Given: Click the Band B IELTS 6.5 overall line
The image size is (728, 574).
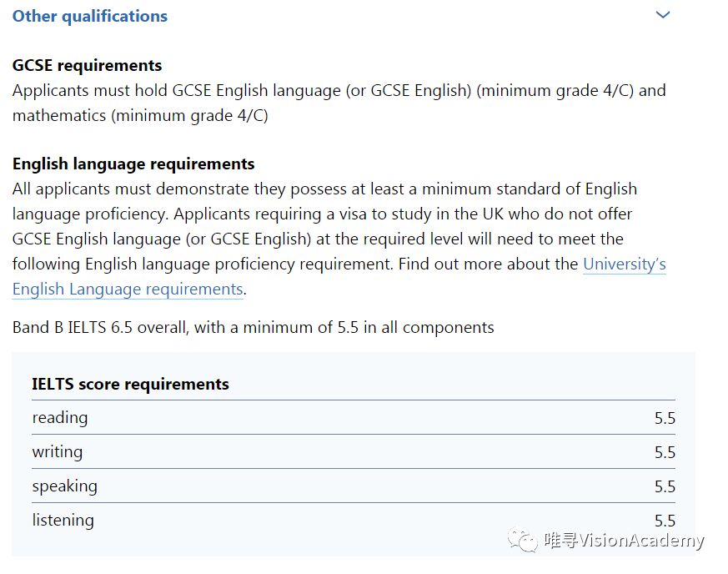Looking at the screenshot, I should pos(253,327).
